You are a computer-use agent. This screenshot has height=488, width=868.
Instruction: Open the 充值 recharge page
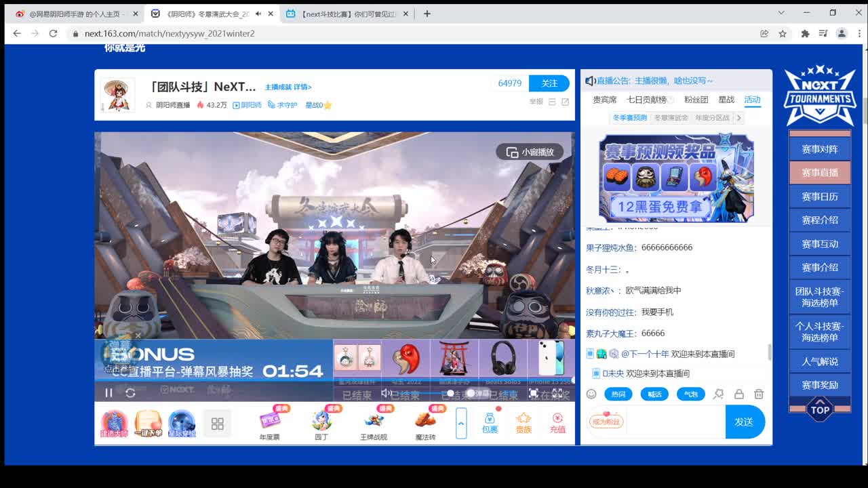pos(557,423)
